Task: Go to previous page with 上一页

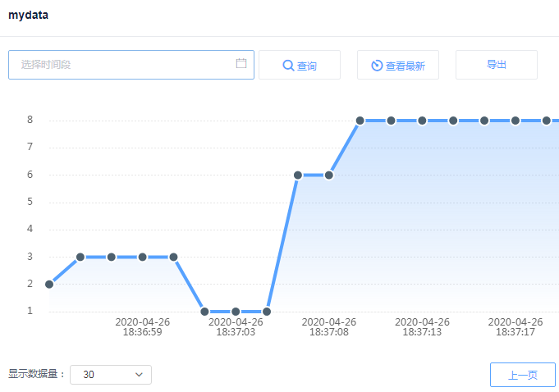Action: 522,375
